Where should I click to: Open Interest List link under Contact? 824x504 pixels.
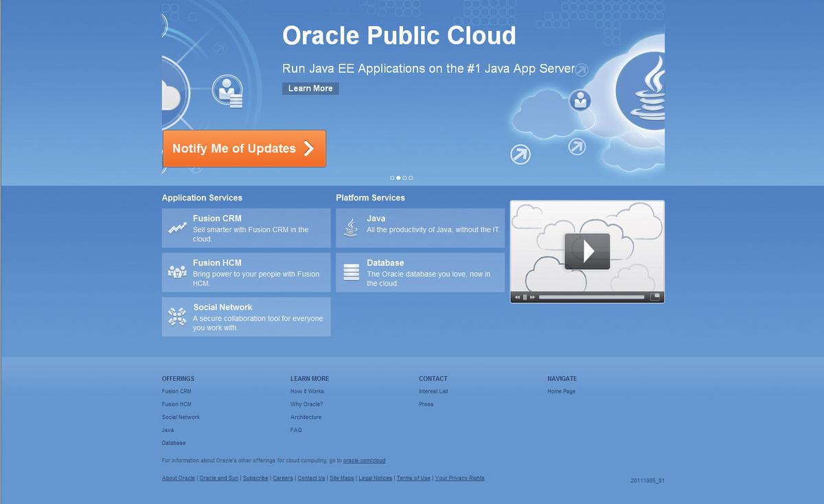[x=433, y=391]
